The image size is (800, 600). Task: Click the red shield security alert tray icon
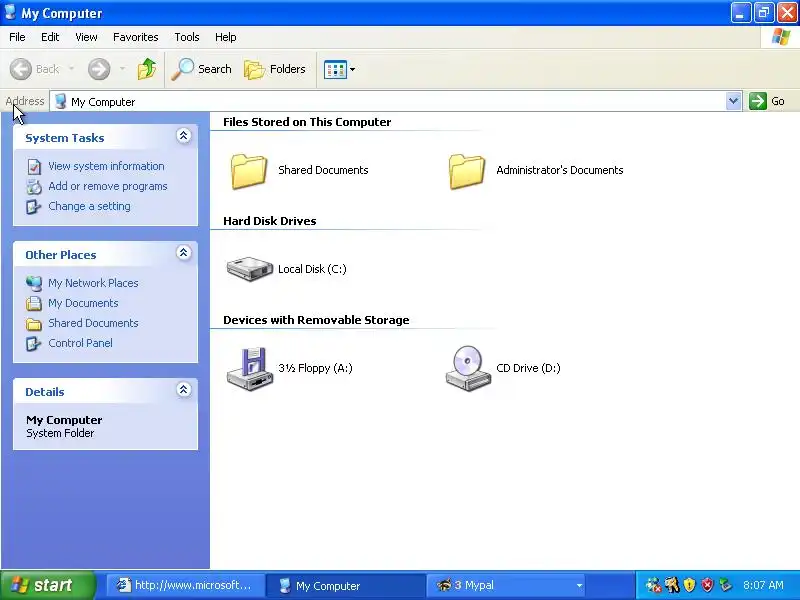(x=707, y=585)
